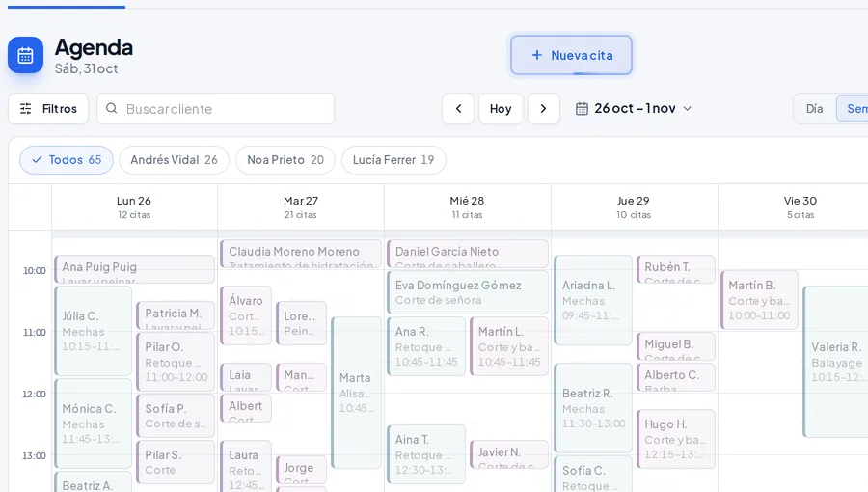
Task: Open Jorge appointment on Tuesday
Action: coord(301,470)
